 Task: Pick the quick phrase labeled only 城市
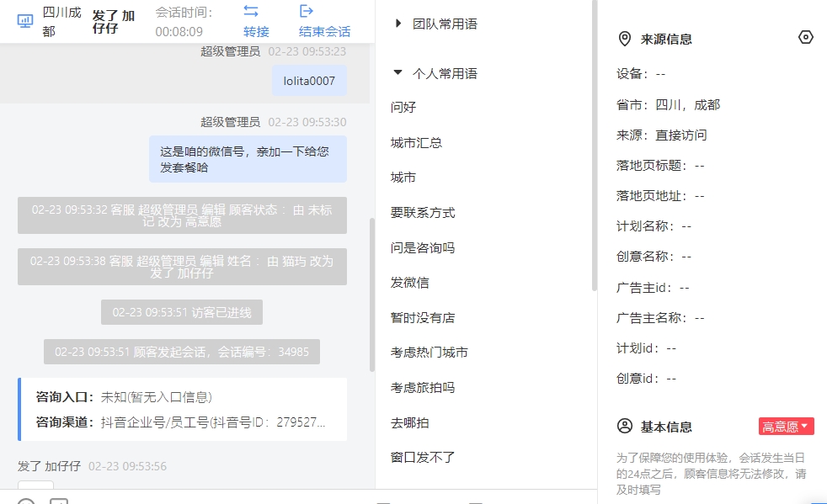click(403, 178)
